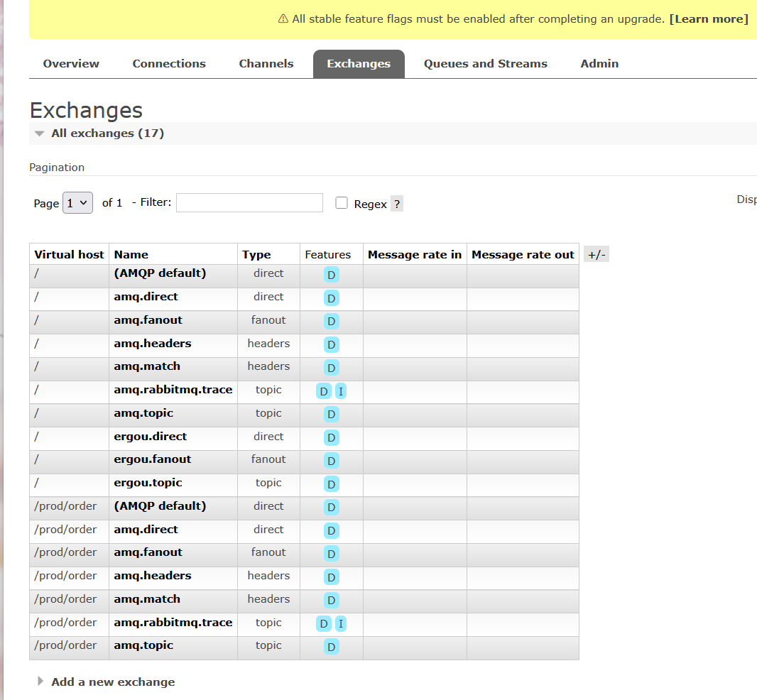The image size is (757, 700).
Task: Click the exchange Filter text field
Action: click(249, 203)
